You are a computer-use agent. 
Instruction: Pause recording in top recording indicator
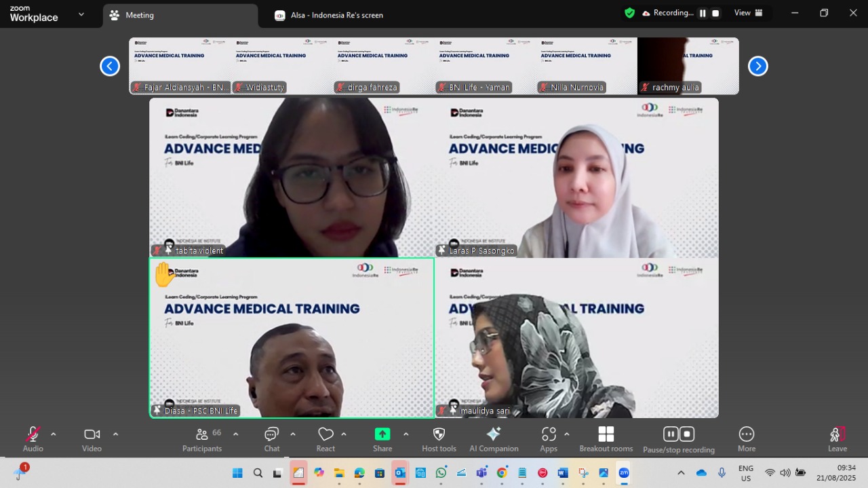click(703, 13)
